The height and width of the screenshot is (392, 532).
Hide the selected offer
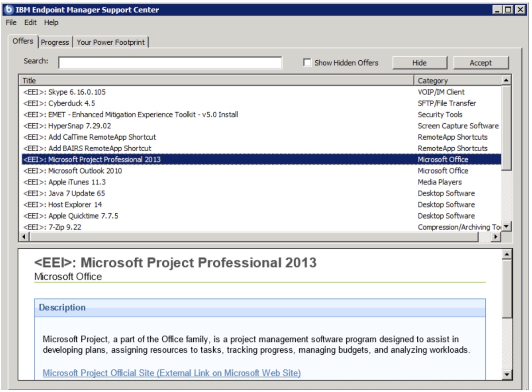click(x=419, y=63)
